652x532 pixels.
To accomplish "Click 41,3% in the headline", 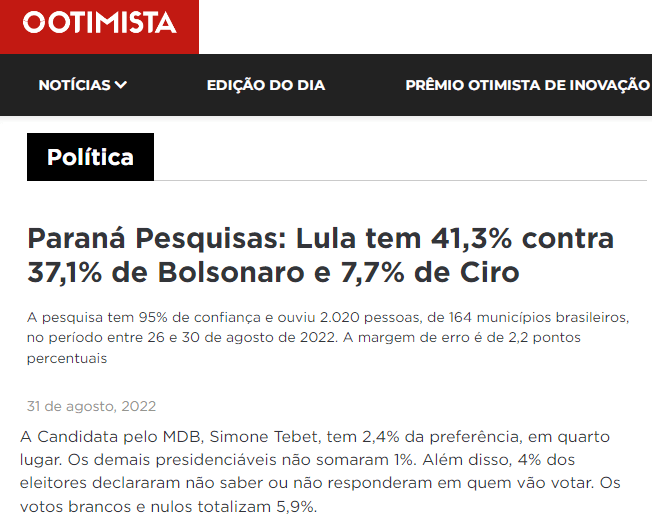I will click(468, 238).
